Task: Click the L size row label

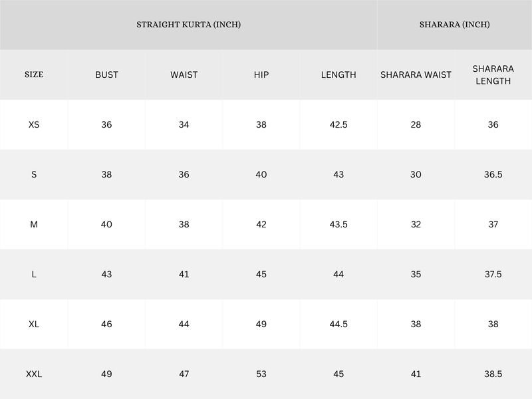Action: [x=34, y=274]
